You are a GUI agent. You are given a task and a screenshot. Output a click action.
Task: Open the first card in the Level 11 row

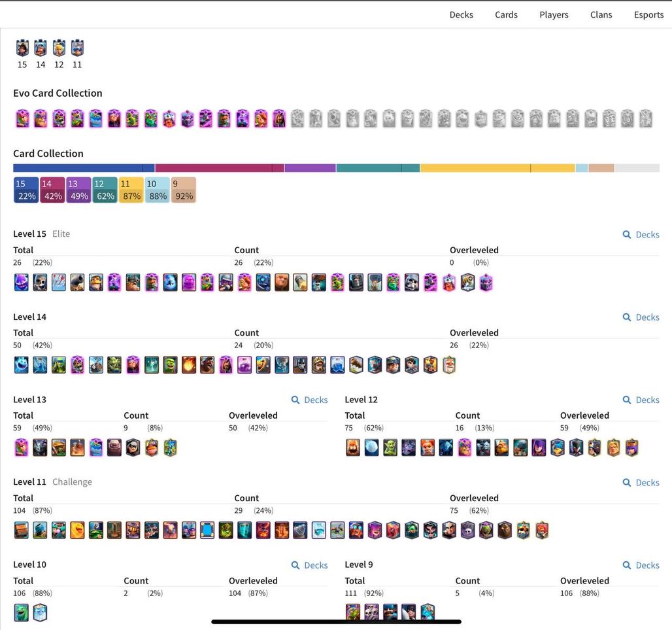point(22,531)
